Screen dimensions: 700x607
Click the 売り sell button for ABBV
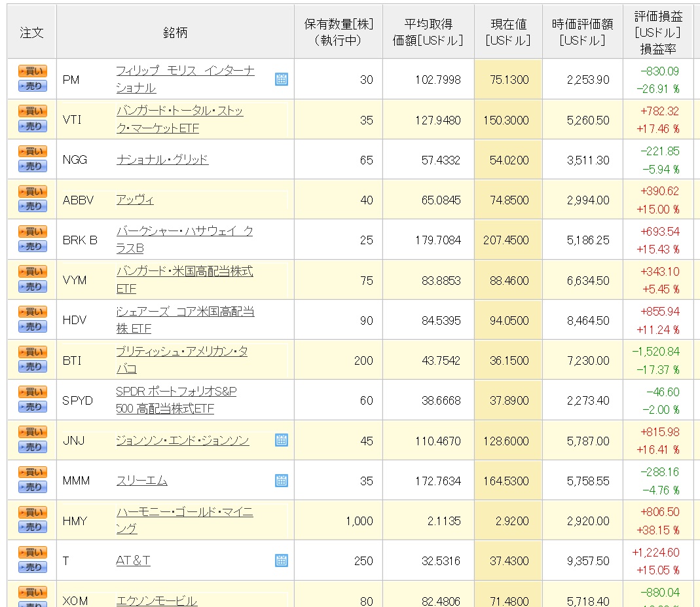[32, 206]
